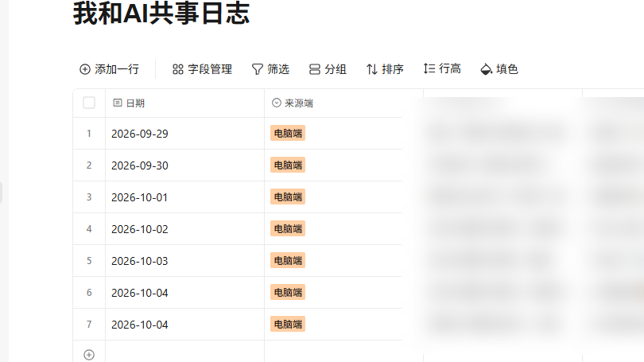Viewport: 644px width, 362px height.
Task: Select the 日期 column header
Action: tap(184, 103)
